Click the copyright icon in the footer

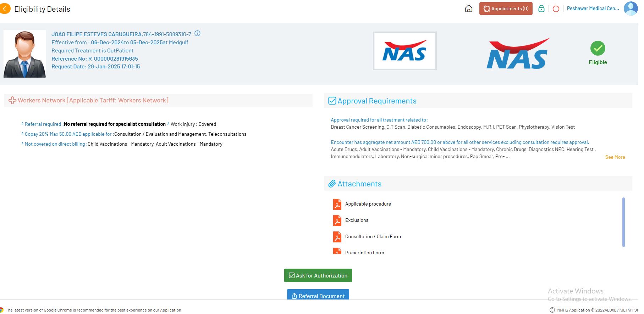click(x=552, y=310)
